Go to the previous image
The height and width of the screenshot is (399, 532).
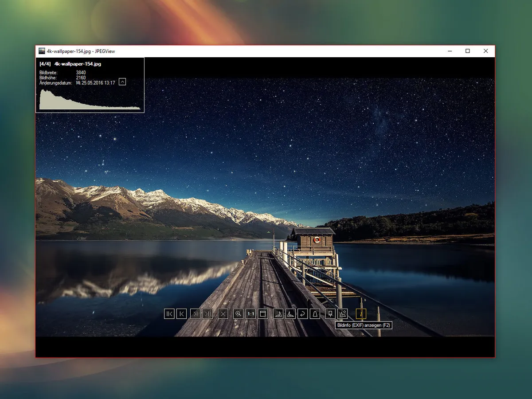181,314
